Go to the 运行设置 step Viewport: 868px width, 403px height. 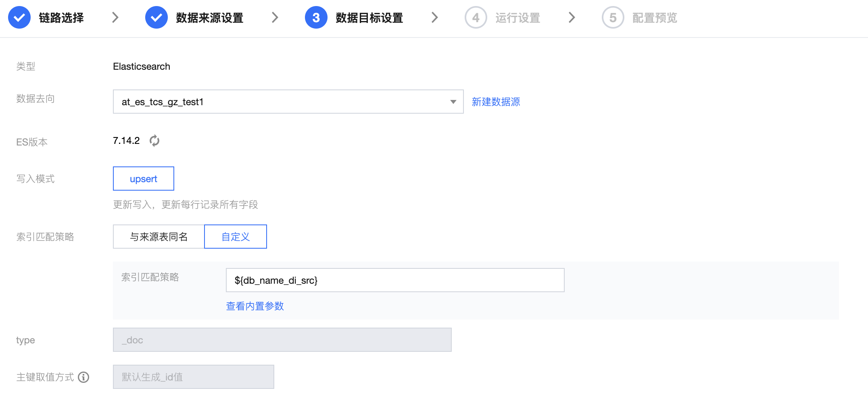click(x=517, y=18)
